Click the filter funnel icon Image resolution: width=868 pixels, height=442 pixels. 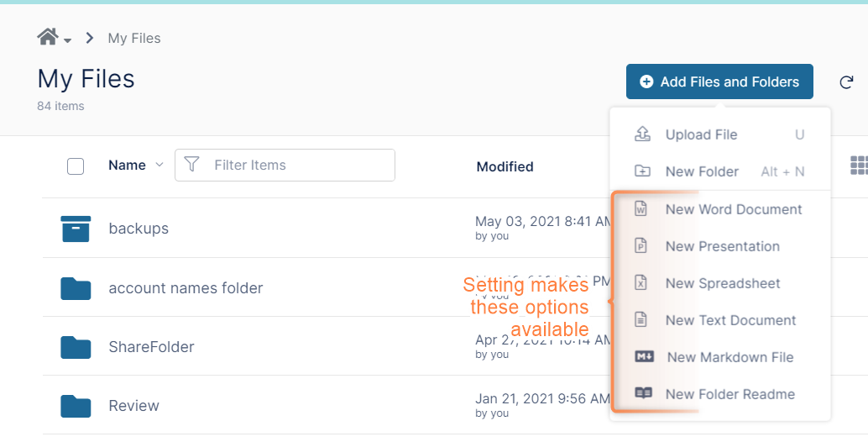click(x=191, y=165)
